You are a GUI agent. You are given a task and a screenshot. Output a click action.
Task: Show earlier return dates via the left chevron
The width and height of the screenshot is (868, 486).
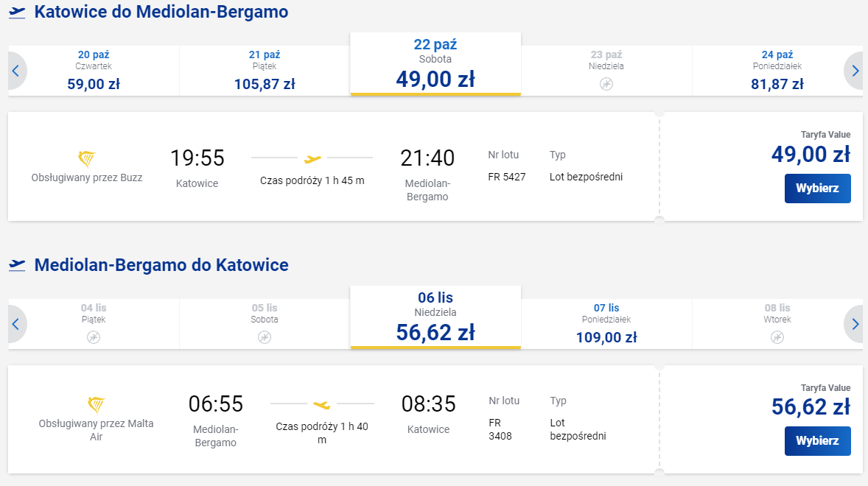14,324
